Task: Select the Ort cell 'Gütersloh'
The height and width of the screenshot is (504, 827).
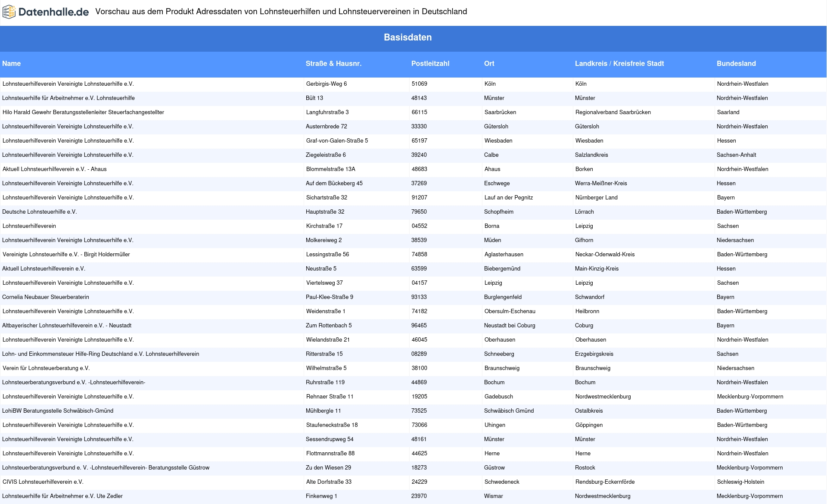Action: pyautogui.click(x=496, y=126)
